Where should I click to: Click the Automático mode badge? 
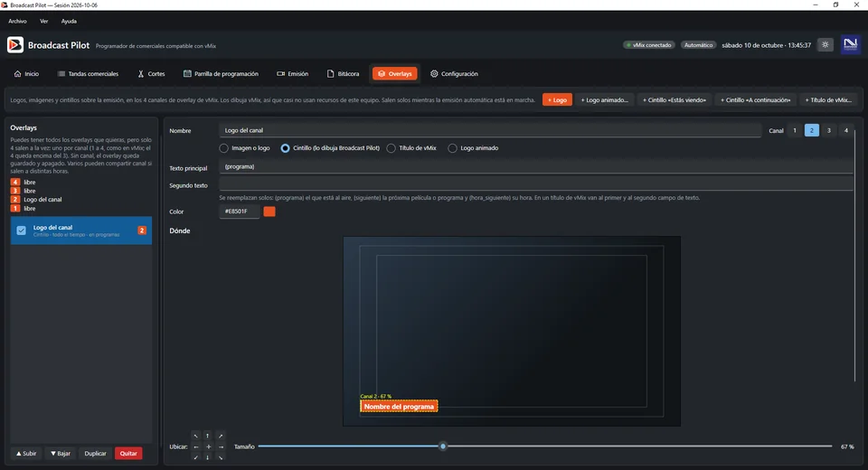point(698,45)
